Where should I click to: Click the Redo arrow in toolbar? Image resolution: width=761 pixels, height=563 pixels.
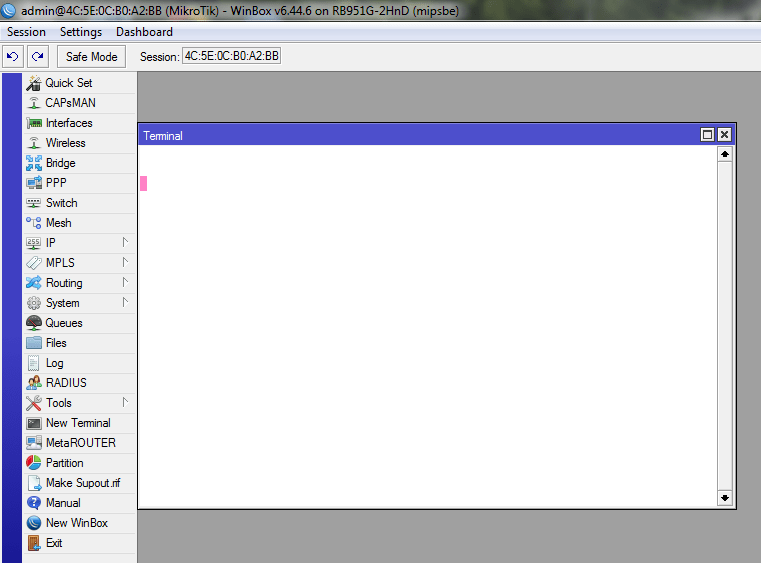pyautogui.click(x=37, y=56)
